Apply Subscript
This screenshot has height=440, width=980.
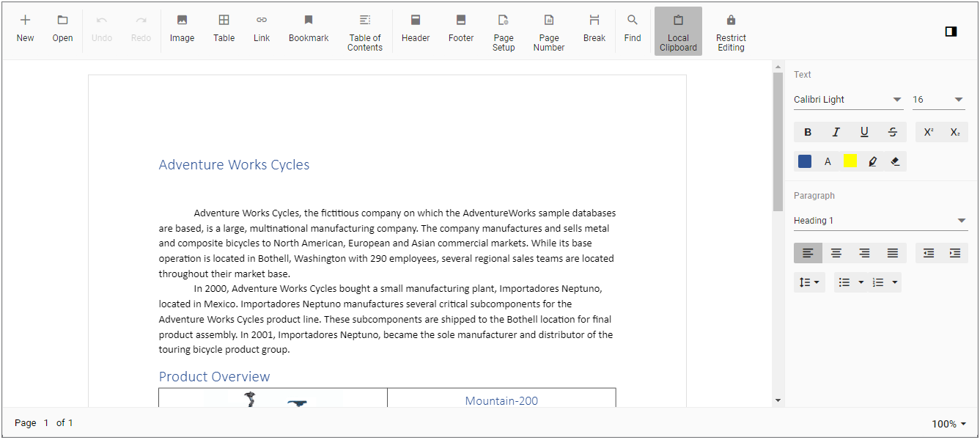[955, 132]
